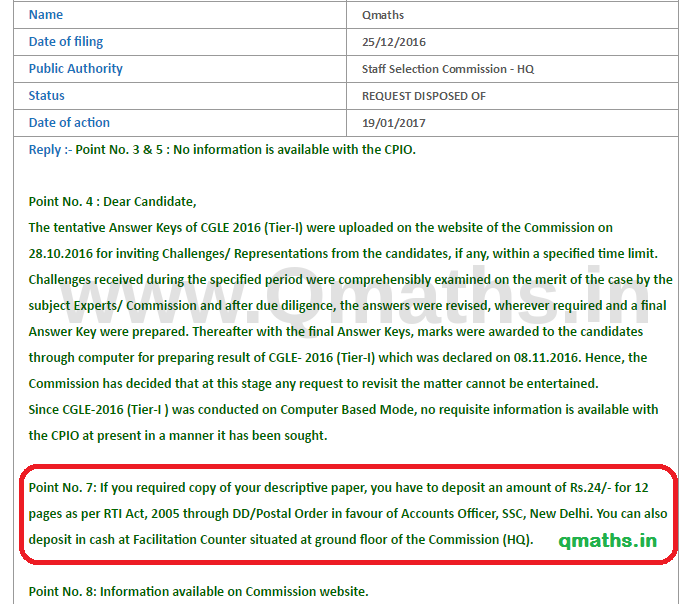Click line starting 'through computer for preparing'
This screenshot has width=691, height=604.
(338, 358)
